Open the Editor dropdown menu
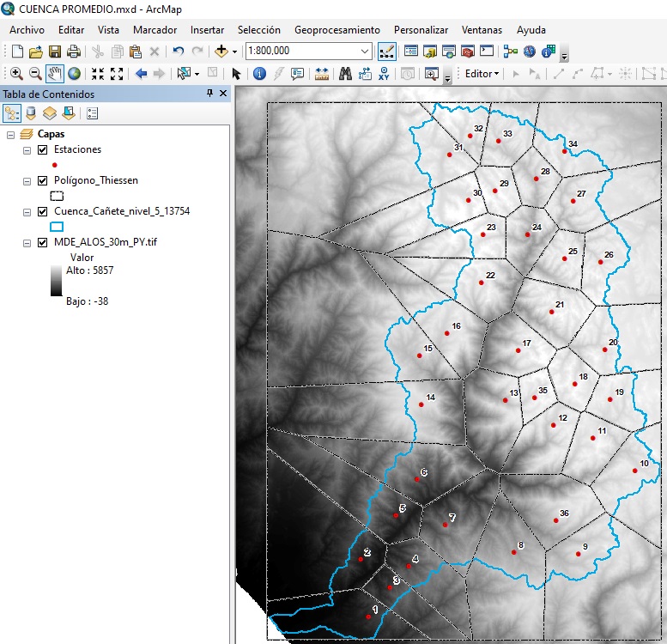Image resolution: width=667 pixels, height=644 pixels. [x=482, y=74]
